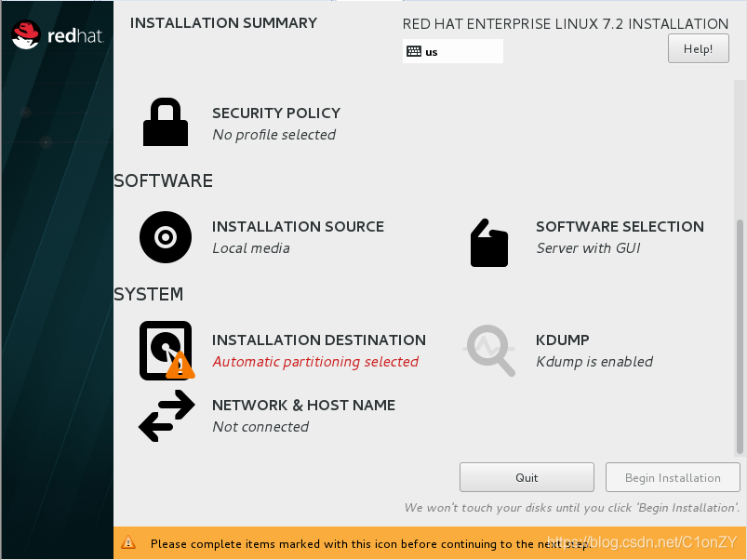Open the Network & Host Name arrows icon
This screenshot has width=747, height=560.
167,416
